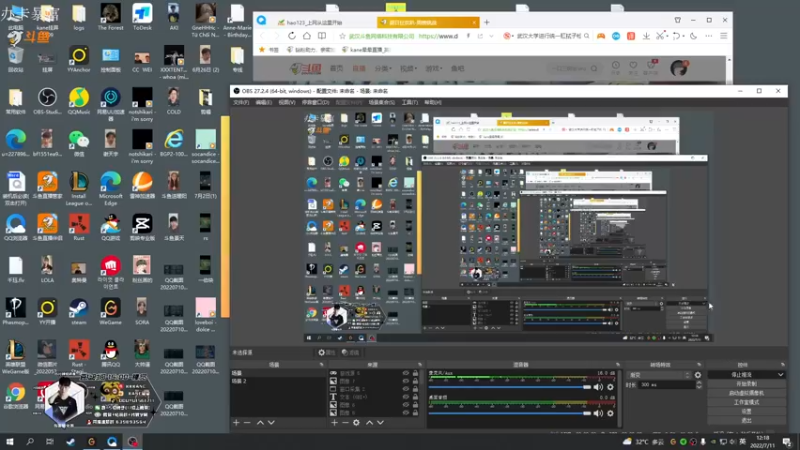800x450 pixels.
Task: Click start virtual camera button
Action: coord(746,393)
